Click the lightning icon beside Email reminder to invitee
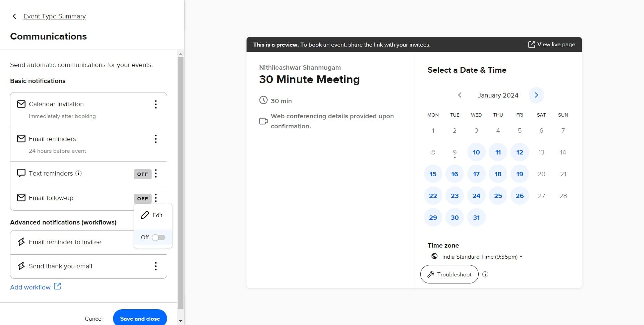Viewport: 644px width, 325px height. pos(21,242)
